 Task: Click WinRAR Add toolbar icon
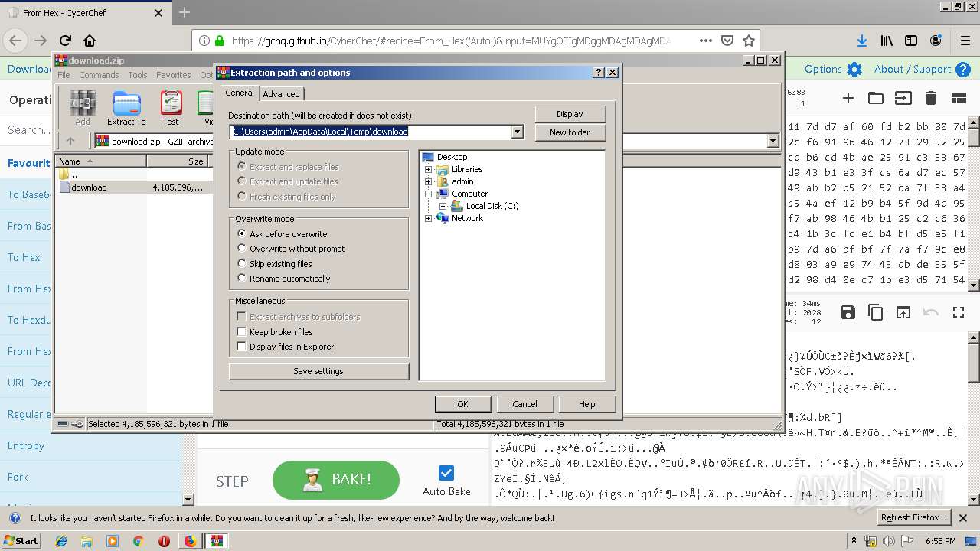pyautogui.click(x=83, y=107)
